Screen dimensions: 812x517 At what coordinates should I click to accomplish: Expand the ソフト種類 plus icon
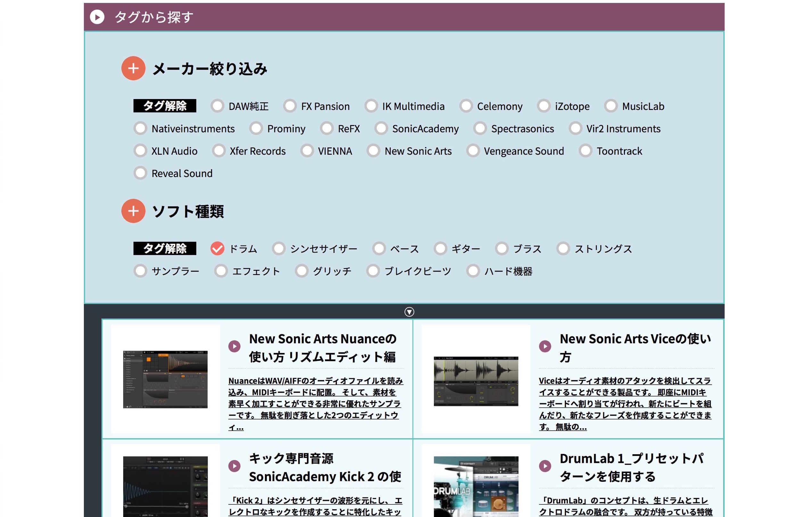pos(133,211)
